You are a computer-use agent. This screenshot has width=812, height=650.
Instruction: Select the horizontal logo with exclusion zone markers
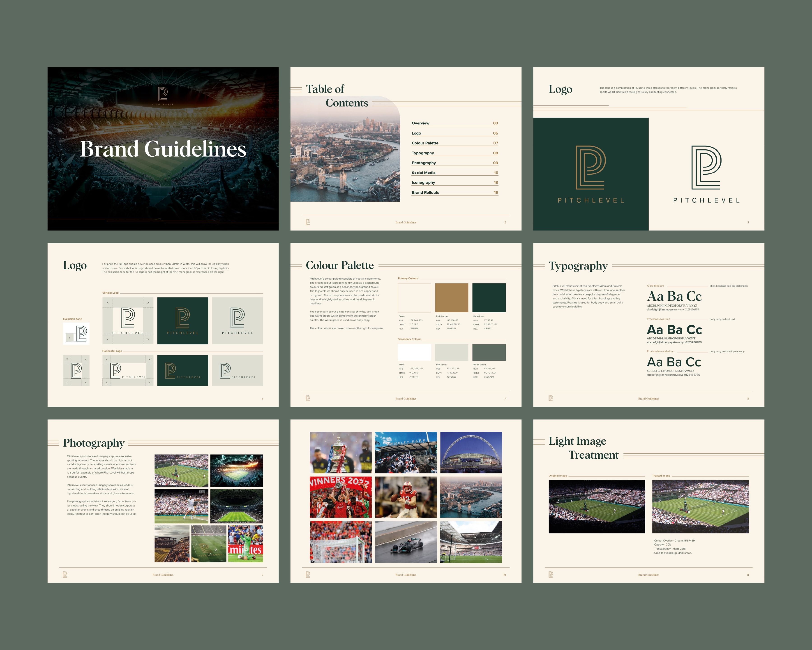click(x=128, y=371)
